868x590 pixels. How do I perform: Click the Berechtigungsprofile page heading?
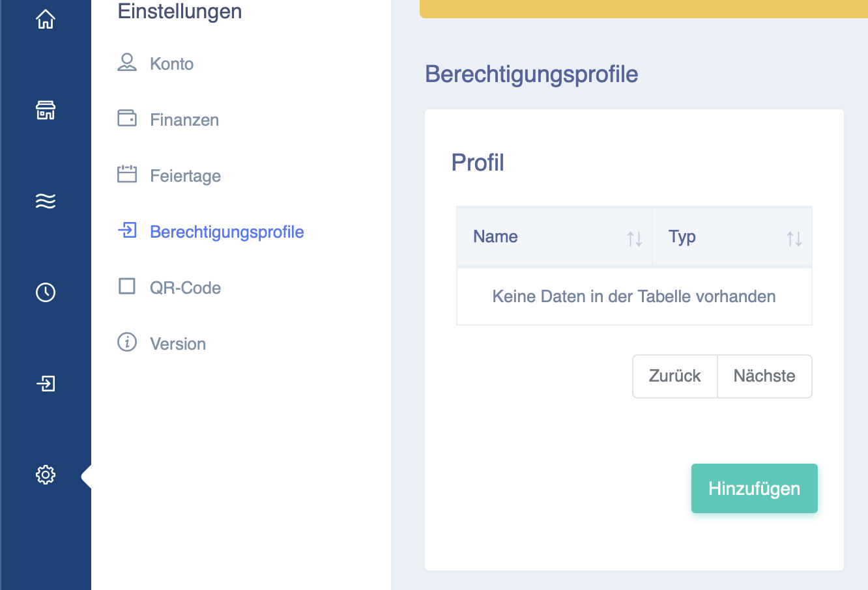pyautogui.click(x=532, y=74)
